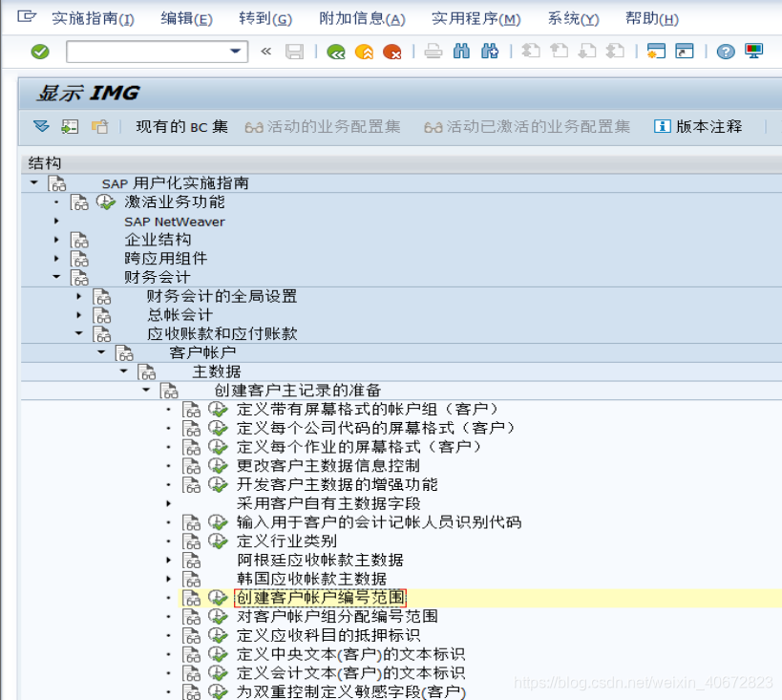The height and width of the screenshot is (700, 782).
Task: Expand the 跨应用组件 node
Action: [56, 259]
